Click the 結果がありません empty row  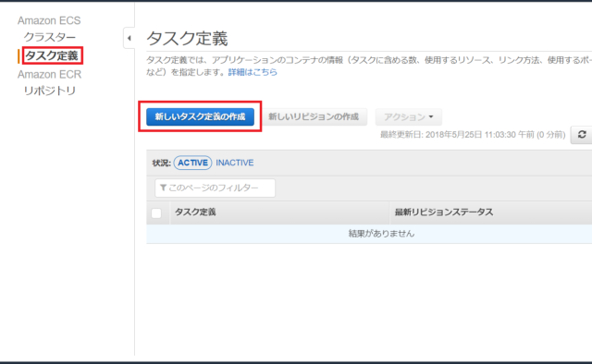tap(369, 234)
